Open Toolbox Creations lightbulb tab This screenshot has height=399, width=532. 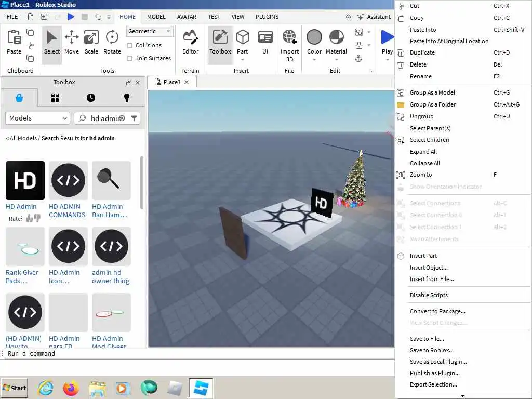coord(127,98)
